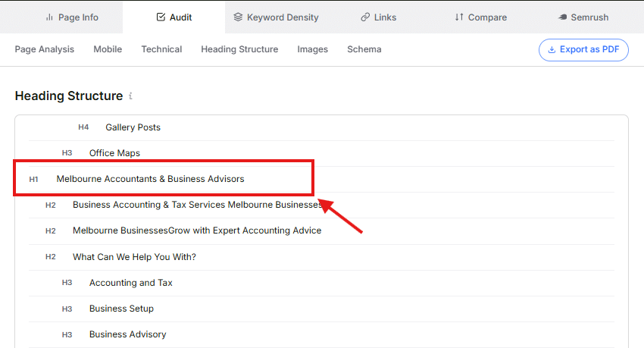Jump to the Images section
Screen dimensions: 644x348
pos(313,49)
